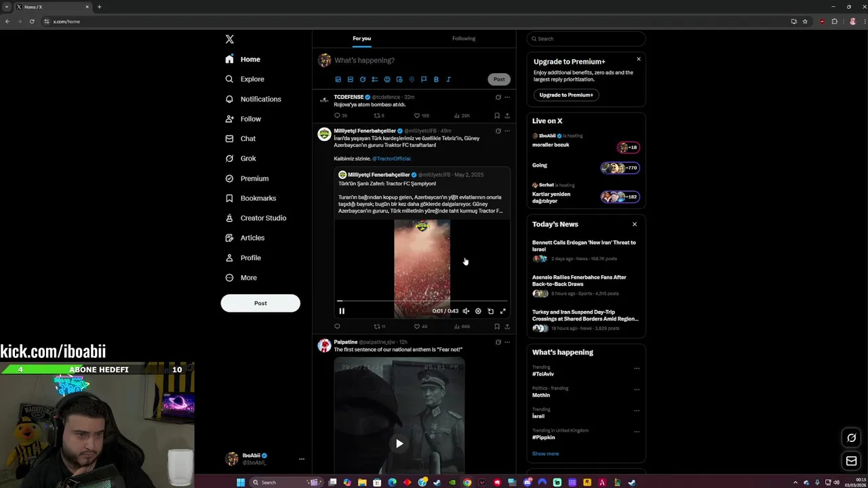Open options for Mothin trend
Screen dimensions: 868x488
[x=637, y=390]
